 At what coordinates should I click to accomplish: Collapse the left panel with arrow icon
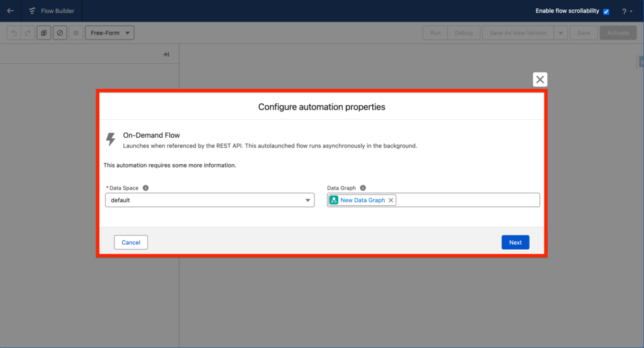click(166, 55)
